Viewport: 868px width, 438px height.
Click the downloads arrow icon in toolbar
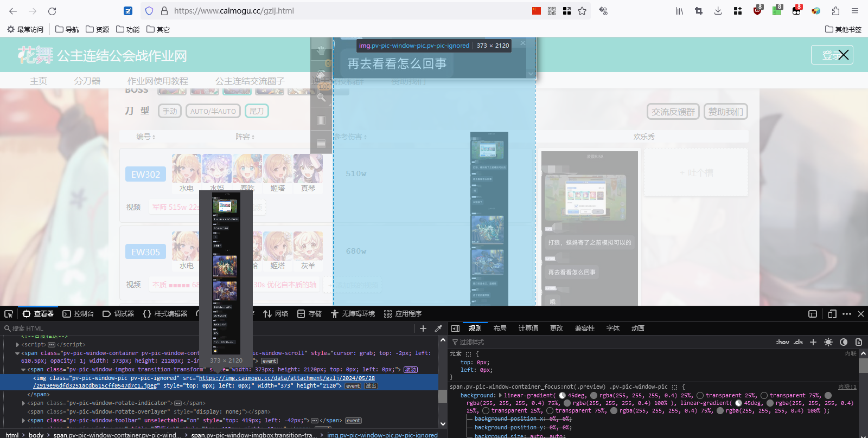point(718,11)
